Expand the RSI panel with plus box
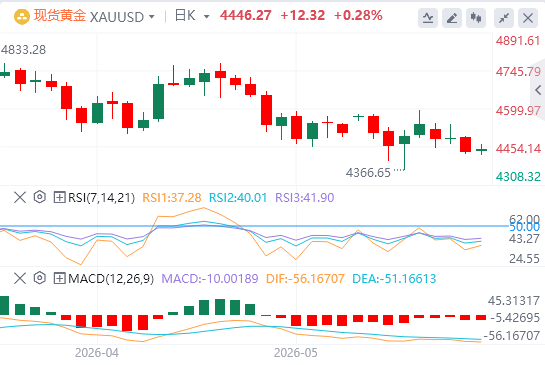 tap(59, 197)
